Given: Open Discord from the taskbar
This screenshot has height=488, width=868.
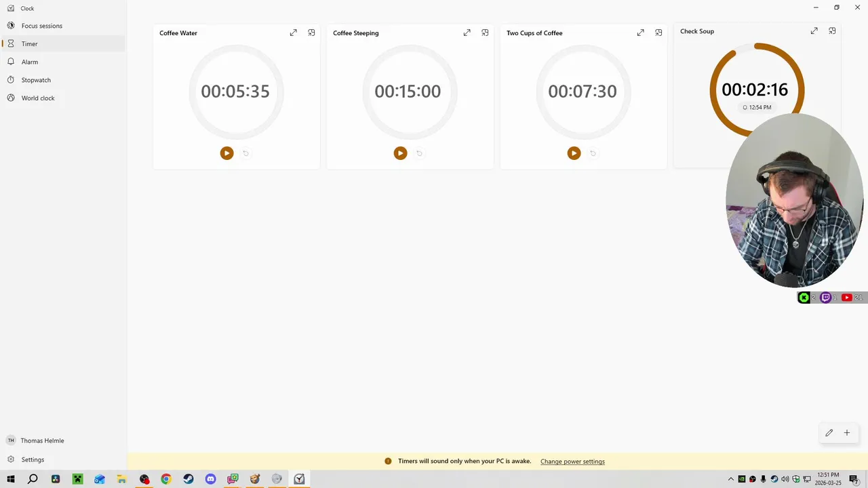Looking at the screenshot, I should coord(211,479).
